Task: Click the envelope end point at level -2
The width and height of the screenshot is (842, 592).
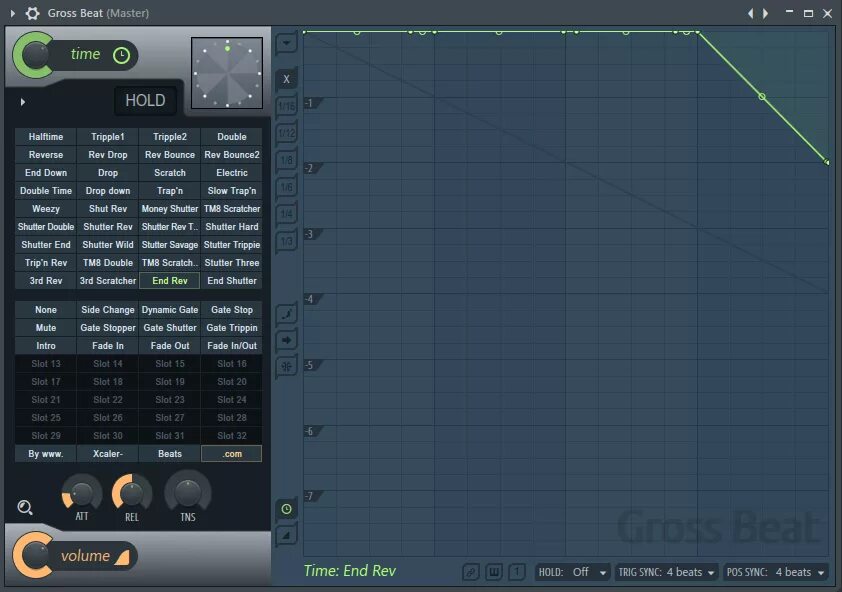Action: (x=827, y=162)
